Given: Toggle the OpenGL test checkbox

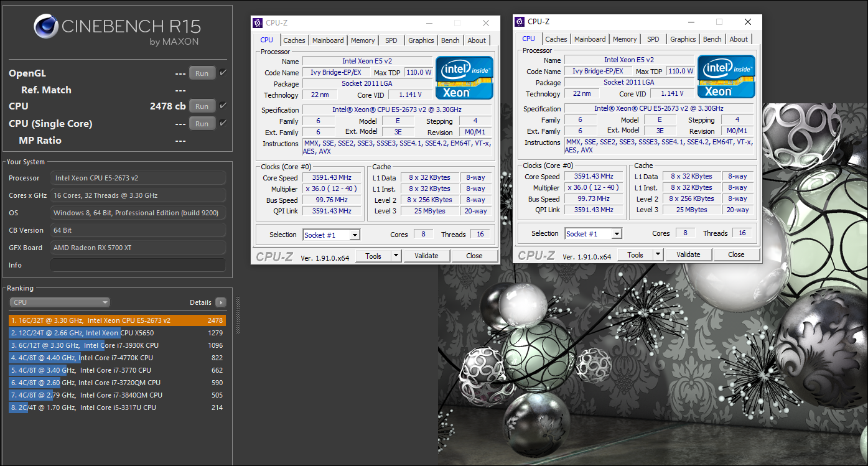Looking at the screenshot, I should pyautogui.click(x=223, y=73).
